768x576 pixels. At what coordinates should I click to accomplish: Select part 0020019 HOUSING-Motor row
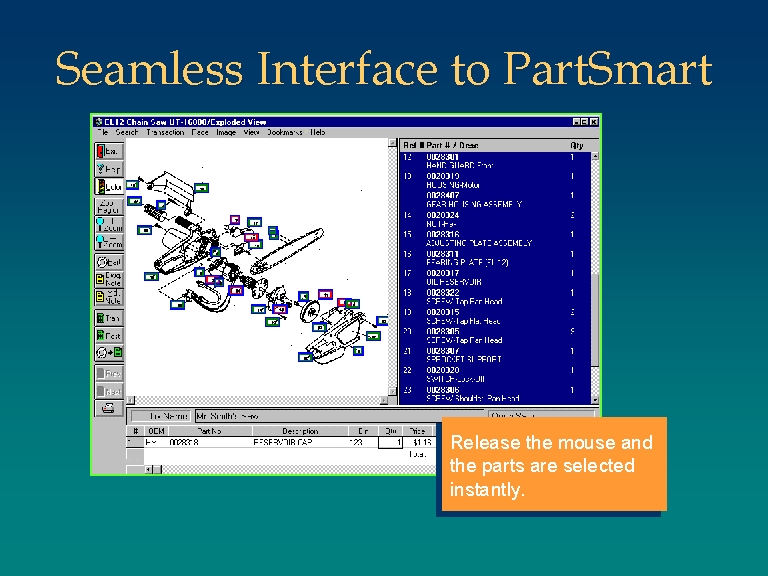coord(496,180)
